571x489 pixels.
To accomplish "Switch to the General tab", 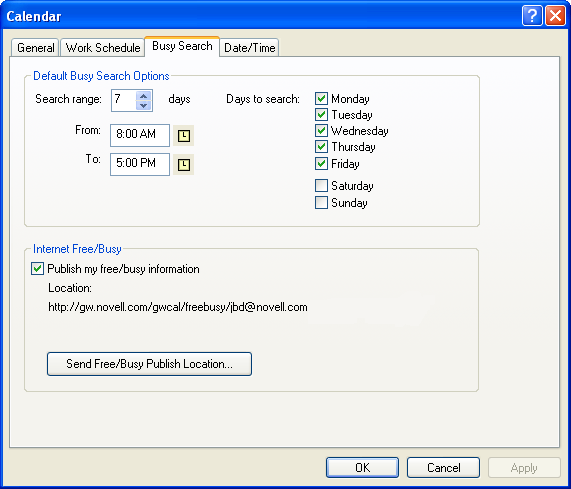I will click(x=35, y=48).
